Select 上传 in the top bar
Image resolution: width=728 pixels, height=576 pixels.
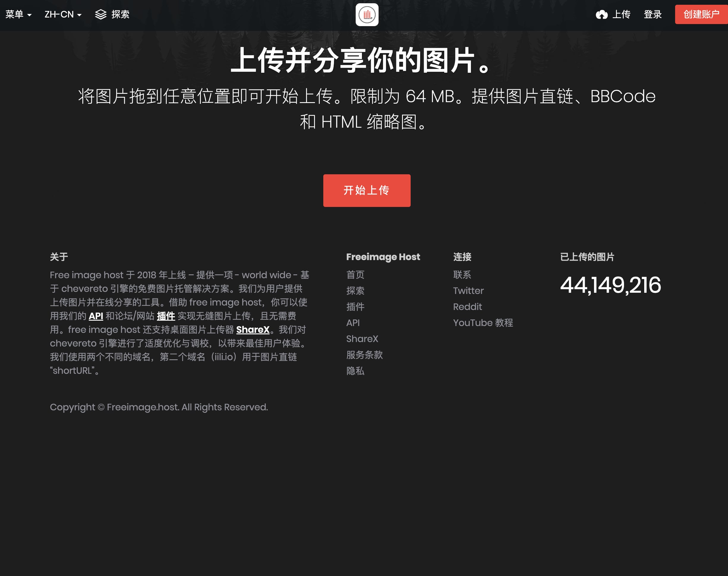(621, 15)
